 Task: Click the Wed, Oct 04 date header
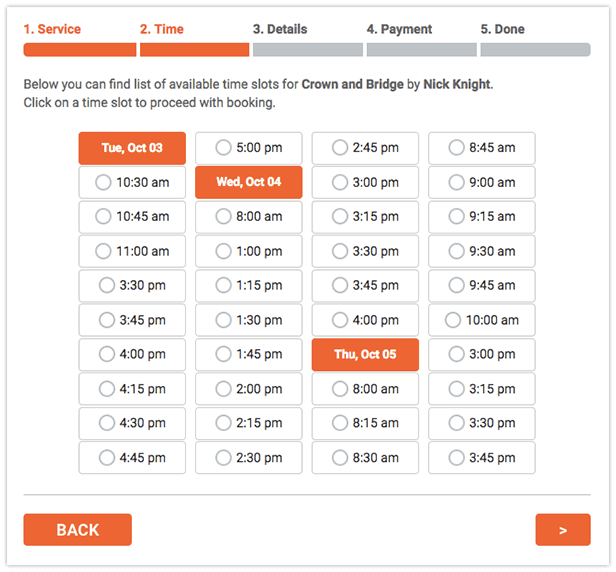(x=249, y=182)
